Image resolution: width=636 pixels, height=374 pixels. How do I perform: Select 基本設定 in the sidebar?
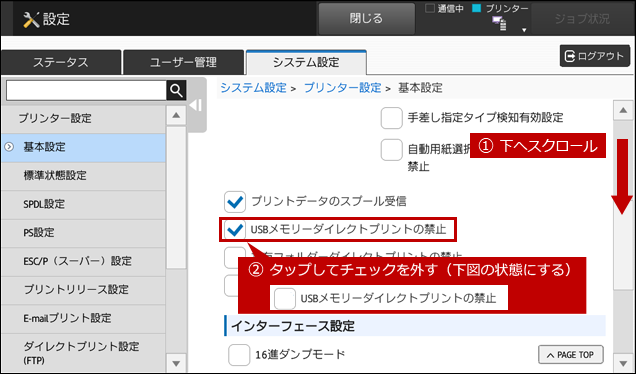click(x=83, y=147)
